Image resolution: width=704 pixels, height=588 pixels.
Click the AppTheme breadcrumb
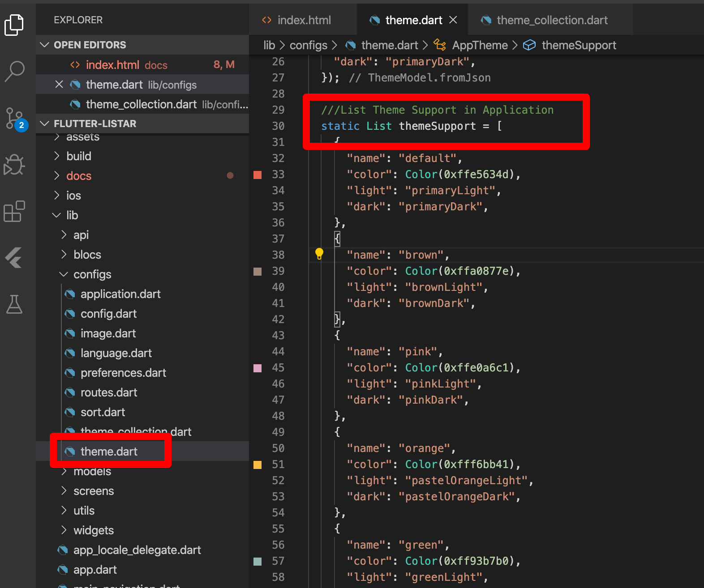pos(480,45)
